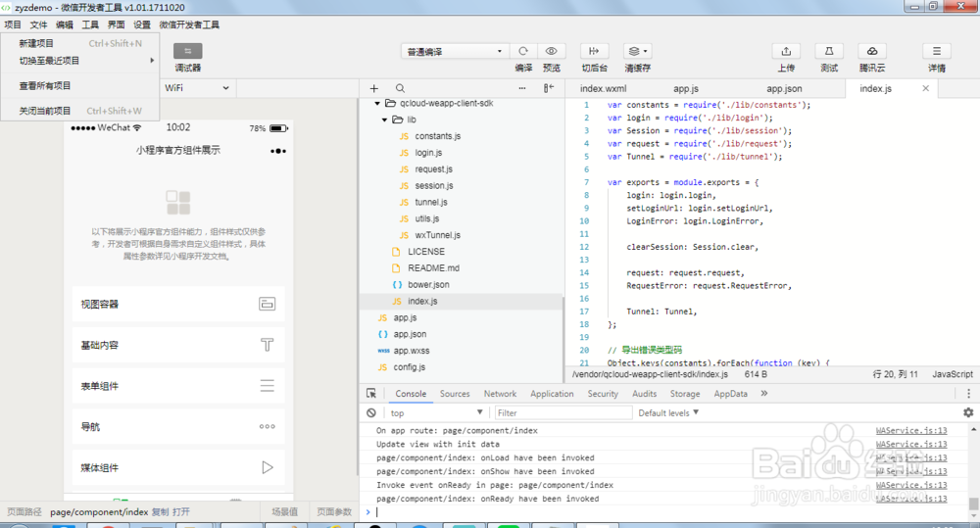Screen dimensions: 980x528
Task: Open constants.js in file tree
Action: click(437, 135)
